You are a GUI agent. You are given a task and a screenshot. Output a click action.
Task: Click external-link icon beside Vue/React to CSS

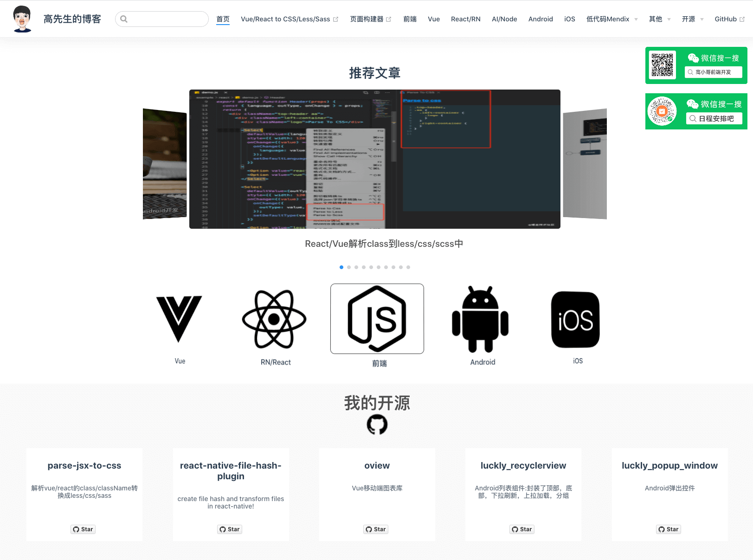336,19
